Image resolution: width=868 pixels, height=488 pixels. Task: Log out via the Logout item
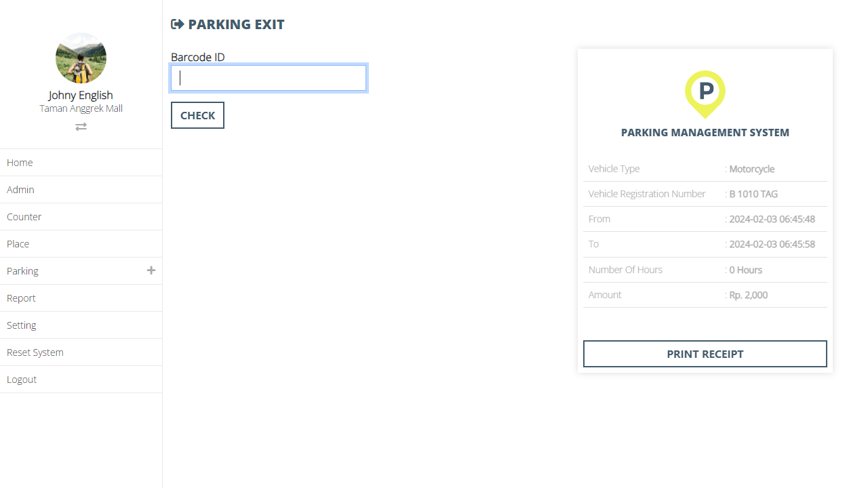pos(22,380)
